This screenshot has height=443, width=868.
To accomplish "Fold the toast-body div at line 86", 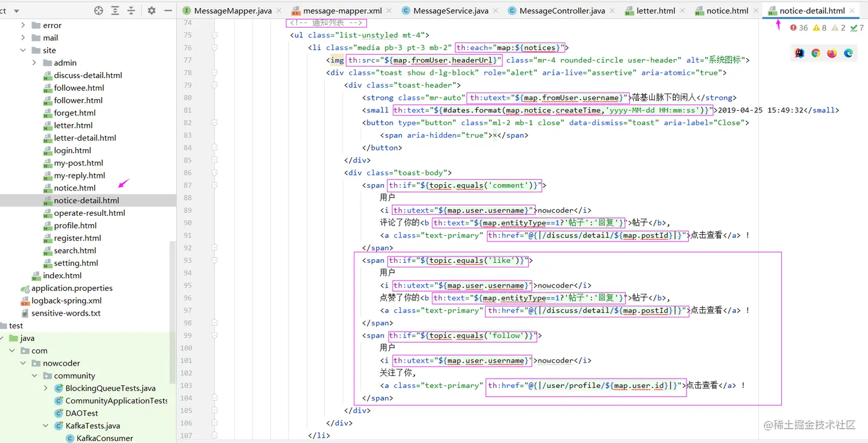I will 214,173.
